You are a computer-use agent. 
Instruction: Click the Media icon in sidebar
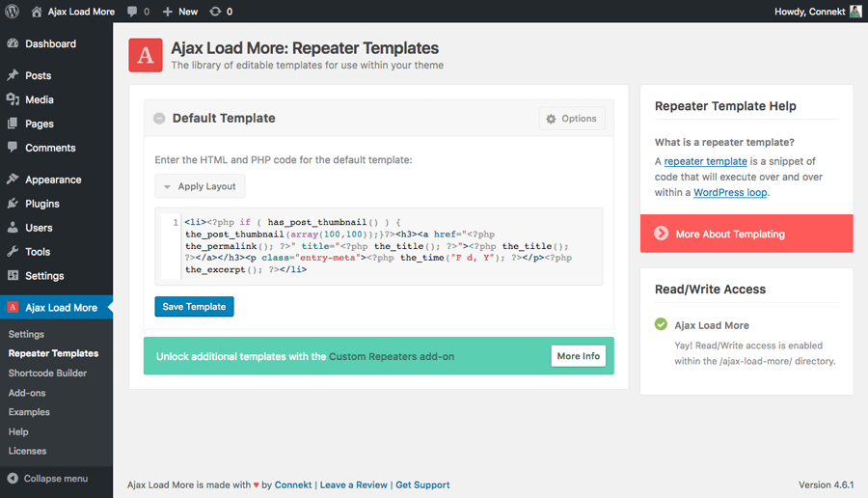coord(13,99)
